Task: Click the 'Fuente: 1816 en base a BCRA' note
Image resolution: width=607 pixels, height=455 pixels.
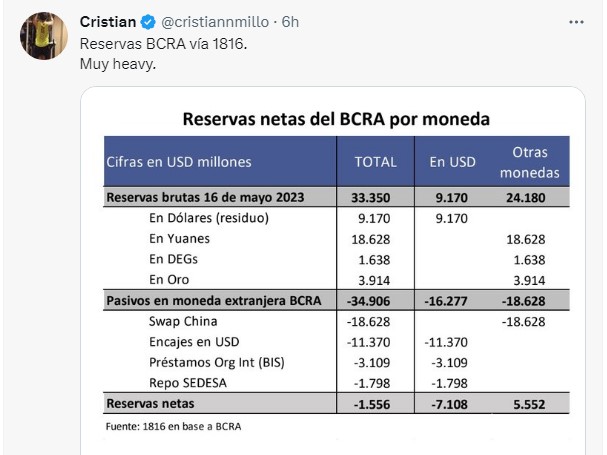Action: [173, 426]
